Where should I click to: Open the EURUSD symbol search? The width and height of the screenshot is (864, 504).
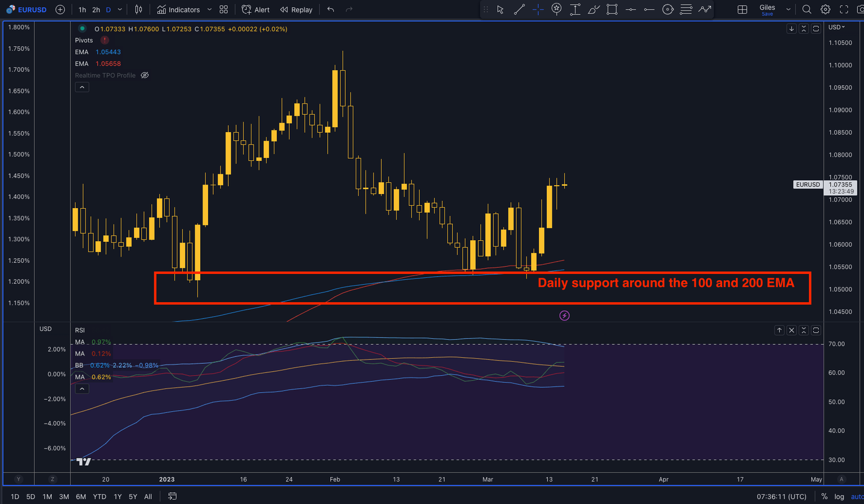pos(28,10)
